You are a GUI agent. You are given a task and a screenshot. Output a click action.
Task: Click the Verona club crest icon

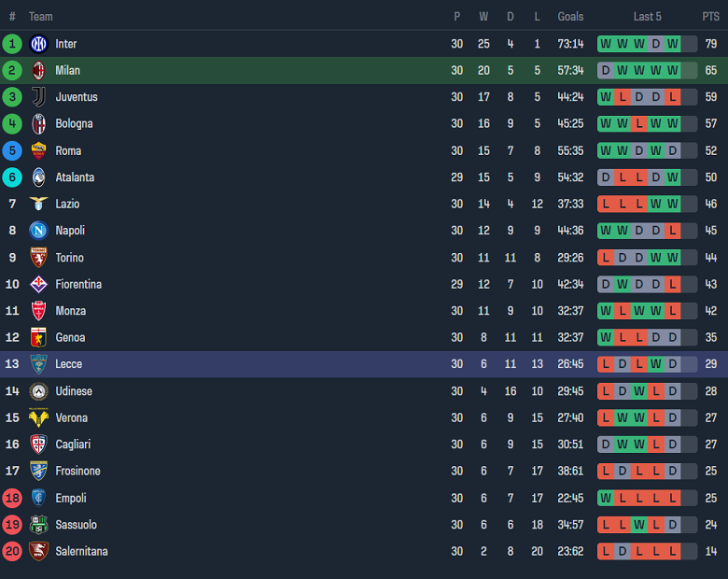tap(38, 417)
